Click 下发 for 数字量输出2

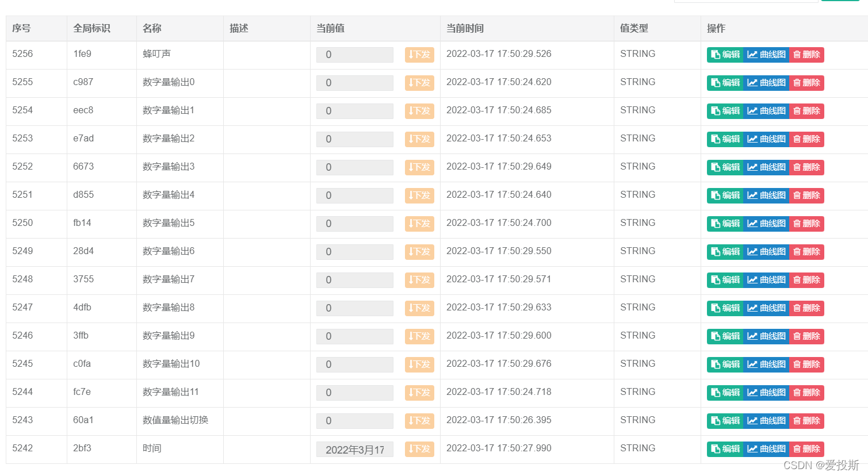pos(419,139)
